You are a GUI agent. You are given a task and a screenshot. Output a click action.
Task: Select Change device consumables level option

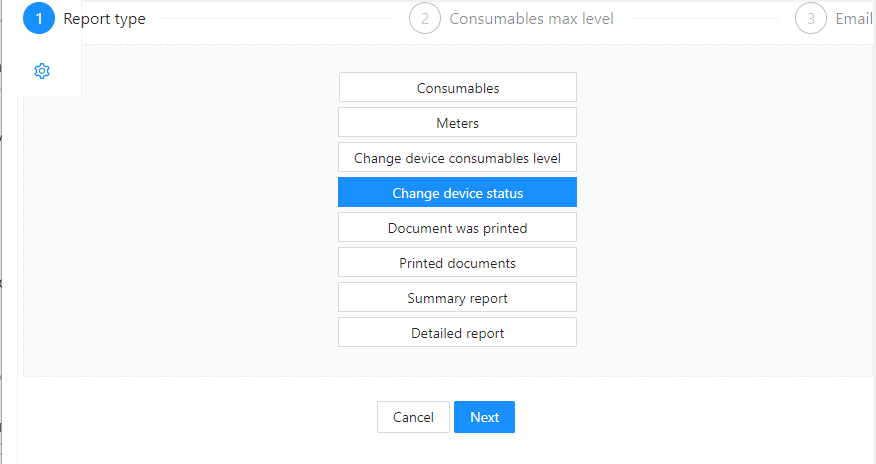click(458, 157)
